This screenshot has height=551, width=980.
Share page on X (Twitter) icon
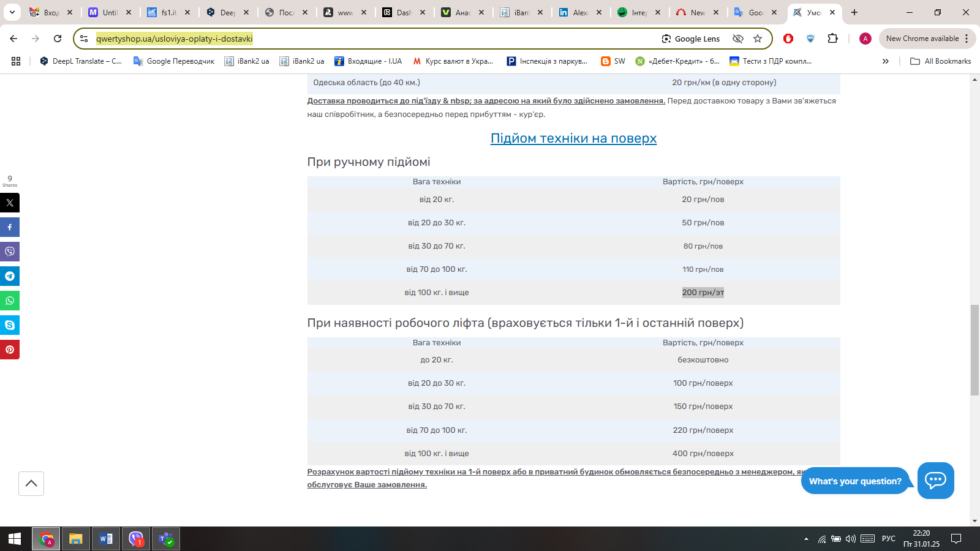pos(10,203)
